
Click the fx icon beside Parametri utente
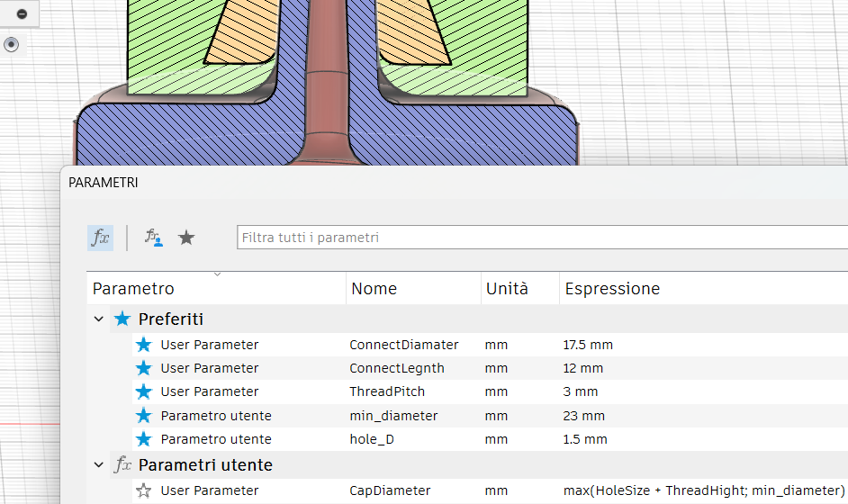pyautogui.click(x=122, y=465)
